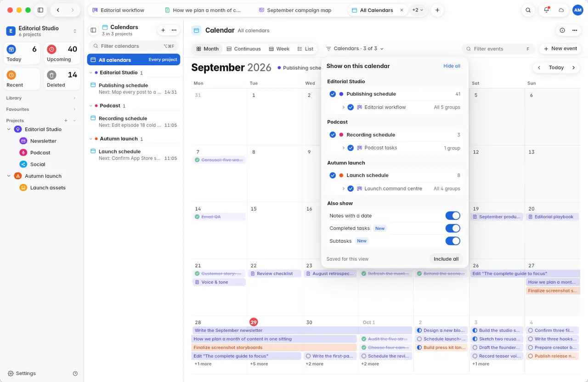Open notifications bell icon
Image resolution: width=588 pixels, height=382 pixels.
click(x=546, y=10)
